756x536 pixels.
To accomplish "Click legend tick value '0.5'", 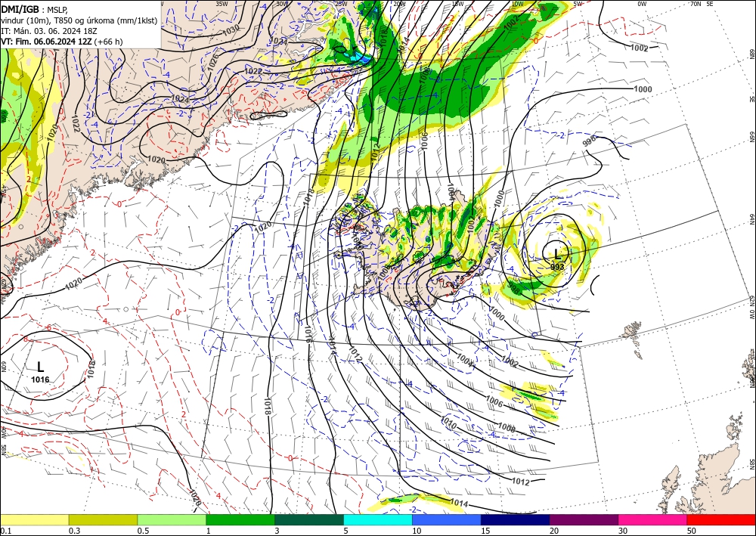I will 143,531.
